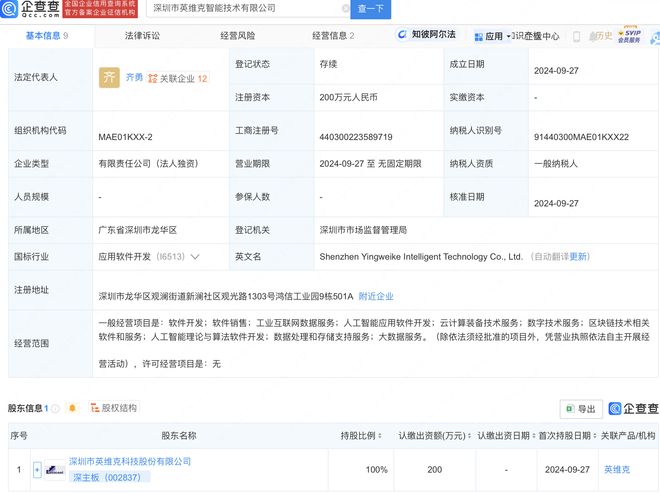
Task: Click the orange bell alert icon
Action: pyautogui.click(x=72, y=408)
